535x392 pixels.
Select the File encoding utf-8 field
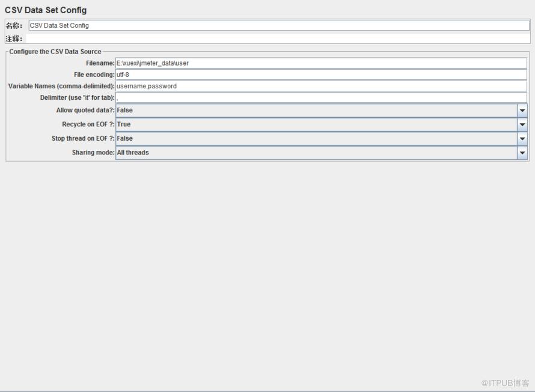pyautogui.click(x=321, y=75)
